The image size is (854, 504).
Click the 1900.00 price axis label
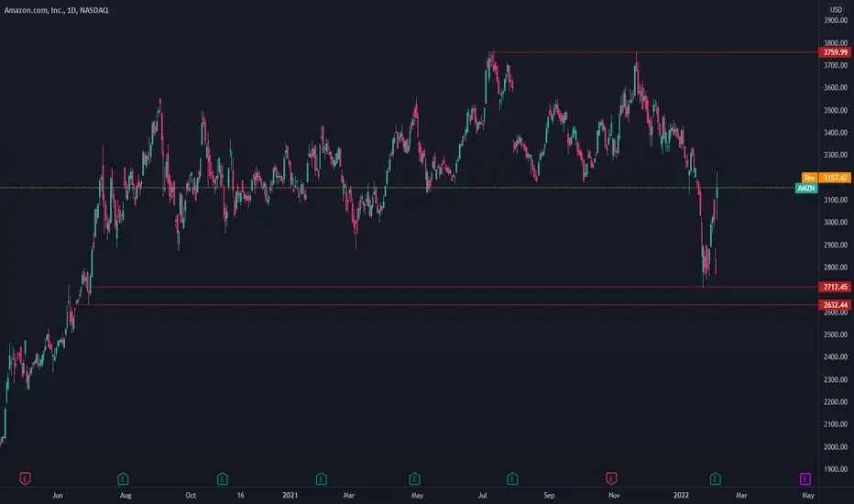click(x=836, y=469)
